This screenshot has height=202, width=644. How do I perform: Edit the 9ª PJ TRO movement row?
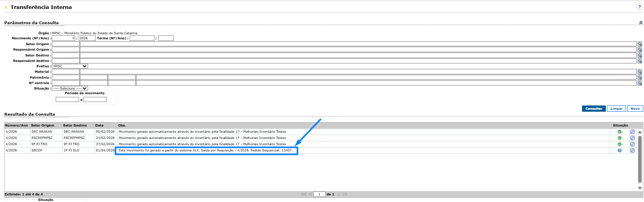coord(632,144)
